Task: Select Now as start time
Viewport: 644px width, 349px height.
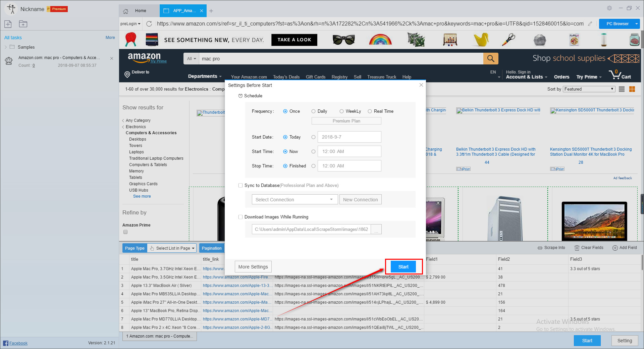Action: pos(285,152)
